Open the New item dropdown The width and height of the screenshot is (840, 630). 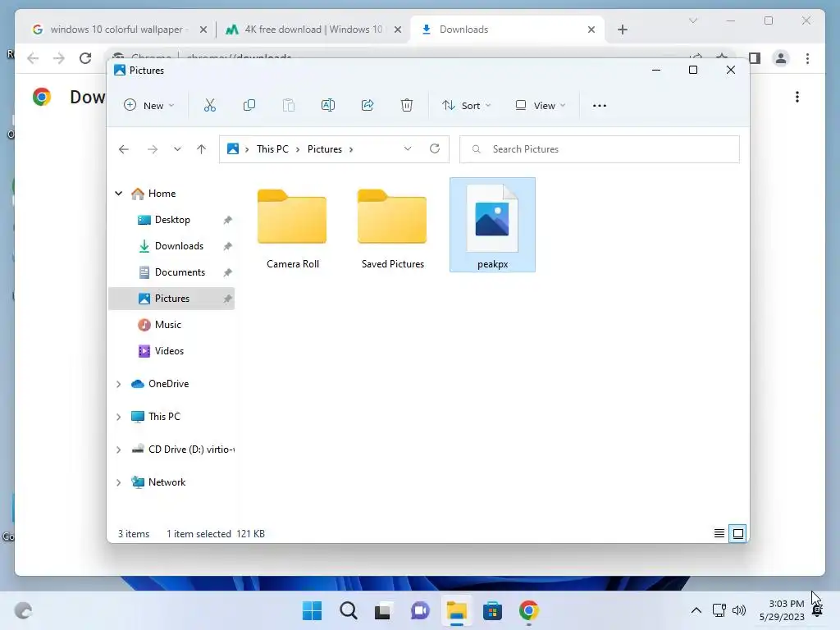149,106
